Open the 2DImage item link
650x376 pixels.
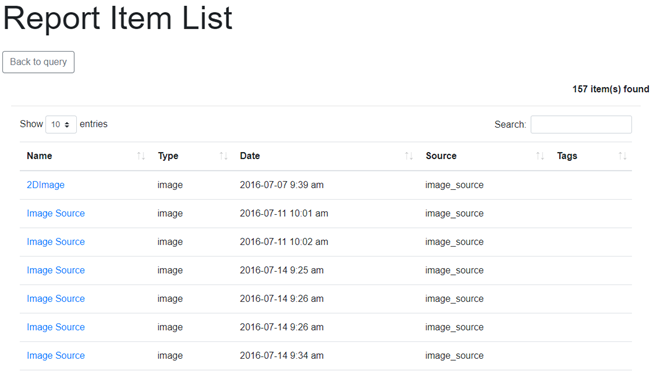click(x=46, y=185)
